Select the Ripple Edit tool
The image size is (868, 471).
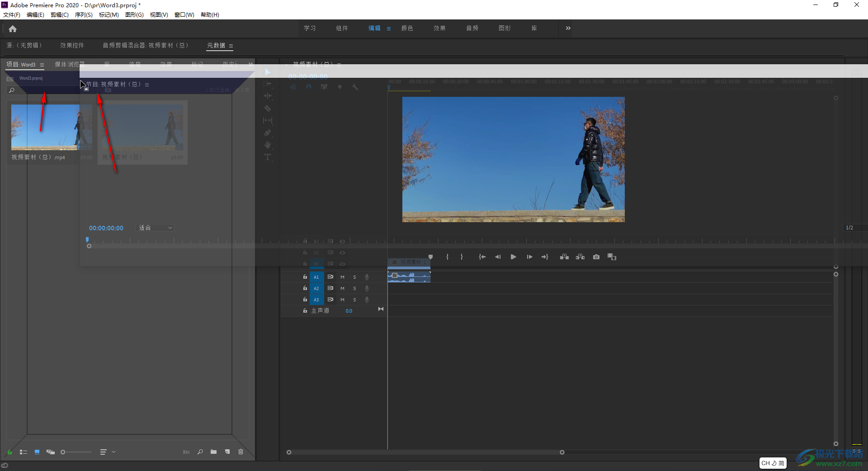click(x=268, y=96)
